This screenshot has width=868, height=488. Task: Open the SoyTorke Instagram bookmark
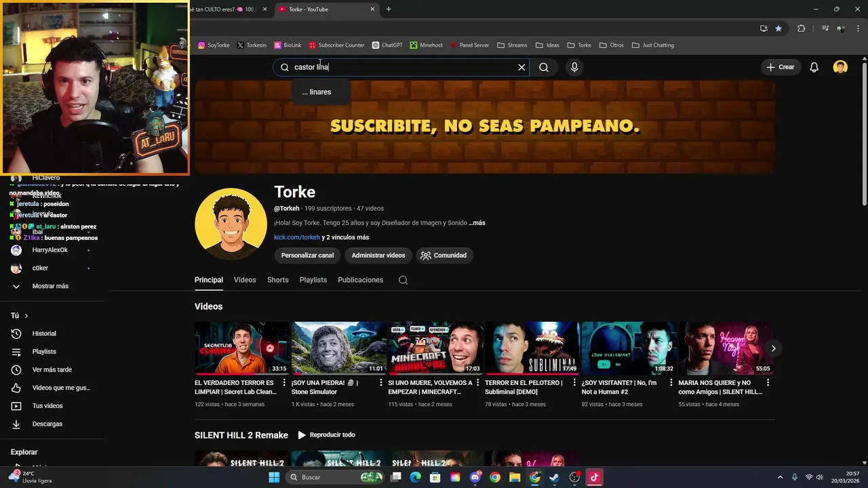(x=214, y=45)
